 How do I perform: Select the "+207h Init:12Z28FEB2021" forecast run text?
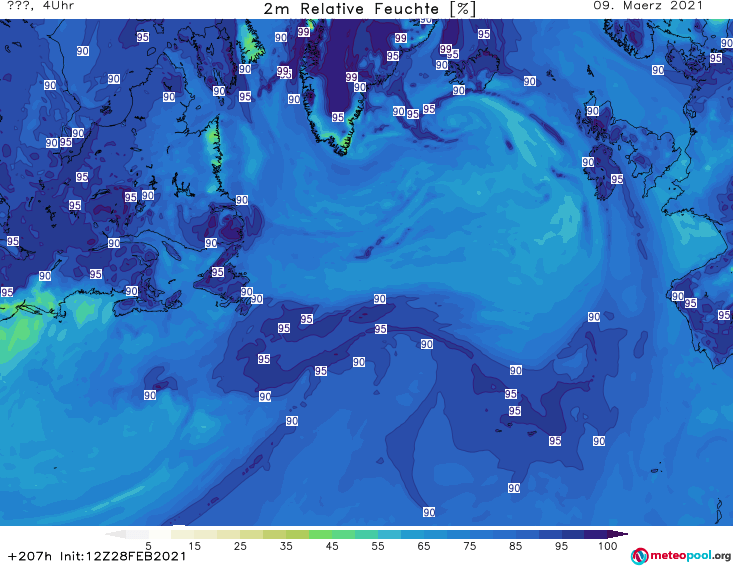[x=97, y=557]
